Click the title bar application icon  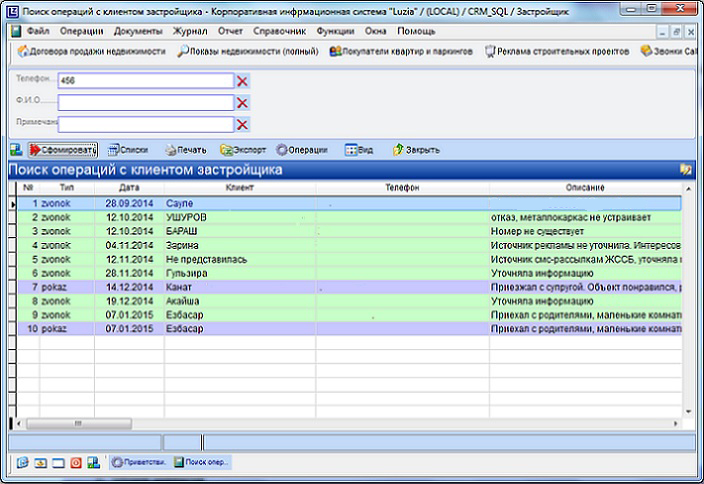click(x=13, y=11)
